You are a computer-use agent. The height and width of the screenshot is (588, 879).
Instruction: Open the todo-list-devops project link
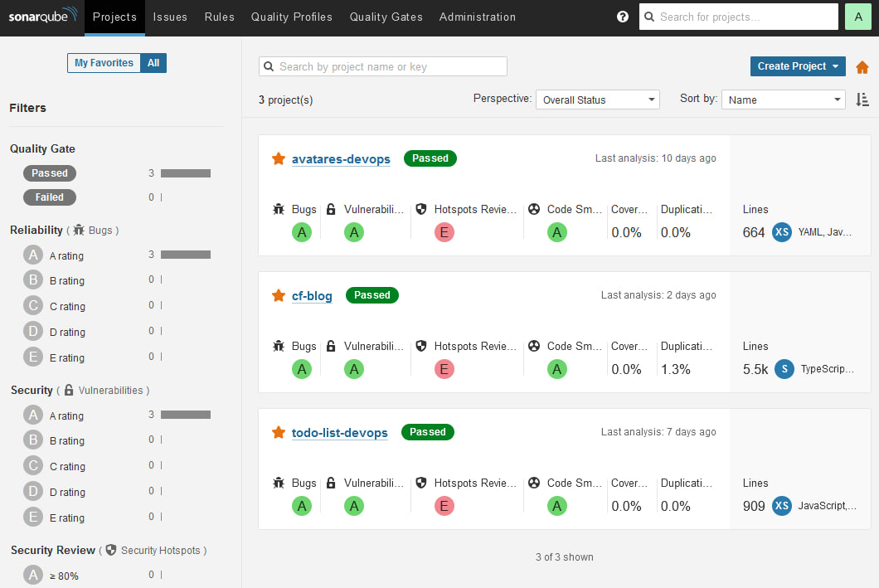(x=340, y=433)
